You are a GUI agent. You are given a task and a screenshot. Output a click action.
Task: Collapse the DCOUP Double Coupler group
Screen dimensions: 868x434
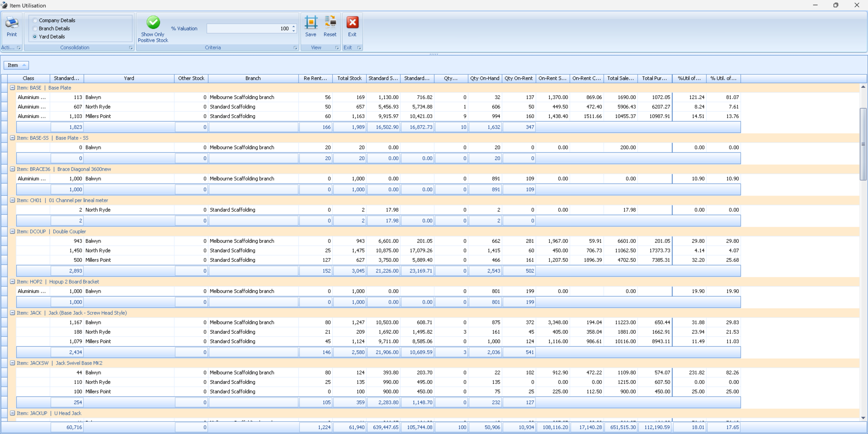tap(13, 231)
